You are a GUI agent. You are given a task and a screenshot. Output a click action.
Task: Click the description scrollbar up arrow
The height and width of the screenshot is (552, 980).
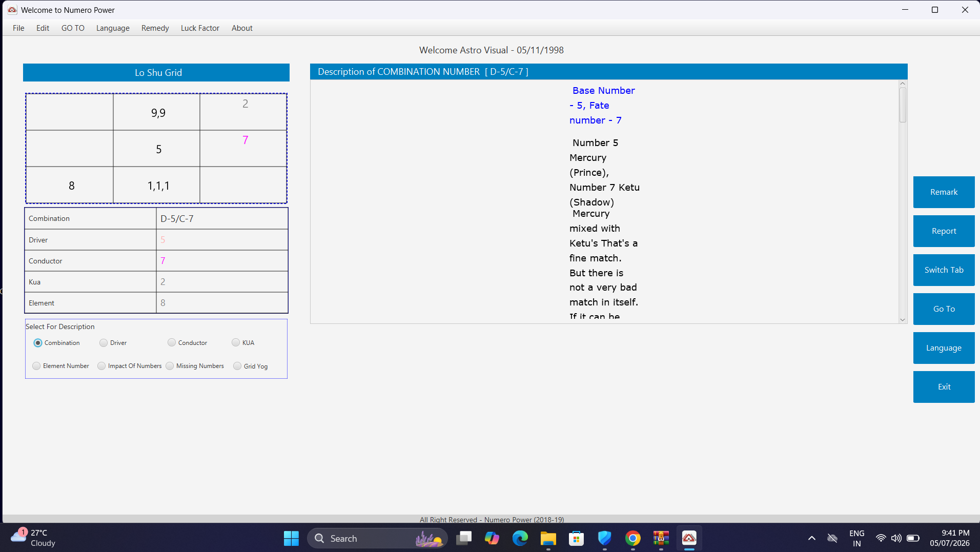point(903,84)
